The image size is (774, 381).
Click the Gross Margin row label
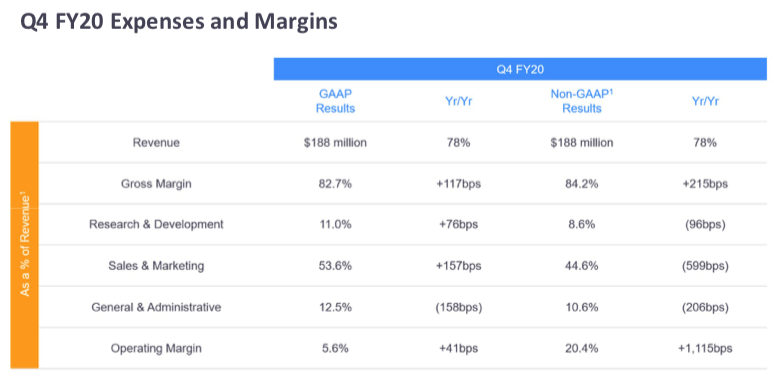tap(156, 184)
